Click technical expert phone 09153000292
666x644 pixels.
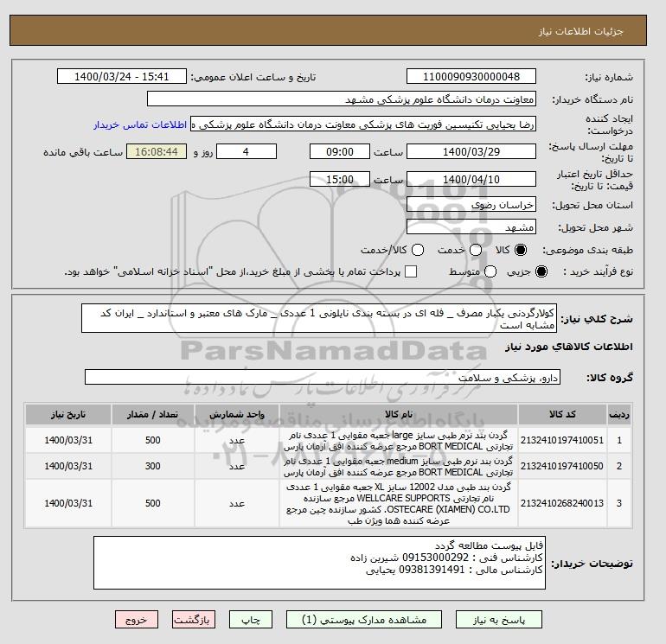point(435,558)
